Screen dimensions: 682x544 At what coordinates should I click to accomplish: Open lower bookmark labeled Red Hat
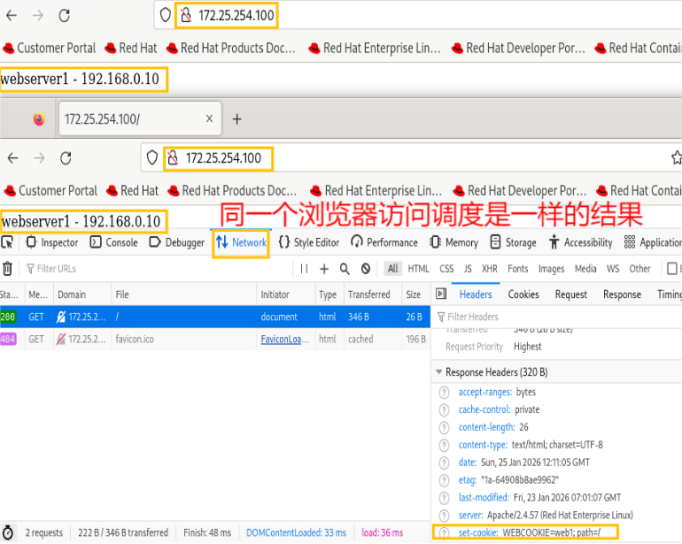[x=133, y=190]
